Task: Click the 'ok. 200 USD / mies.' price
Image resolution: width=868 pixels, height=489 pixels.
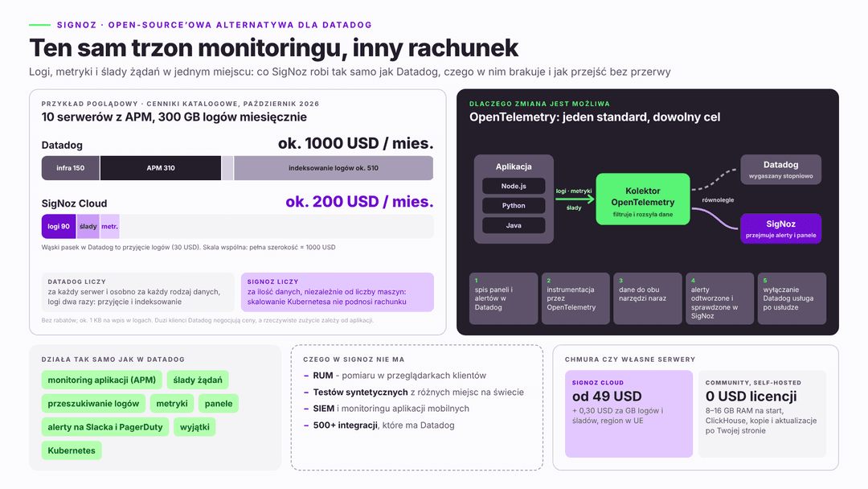Action: (x=359, y=202)
